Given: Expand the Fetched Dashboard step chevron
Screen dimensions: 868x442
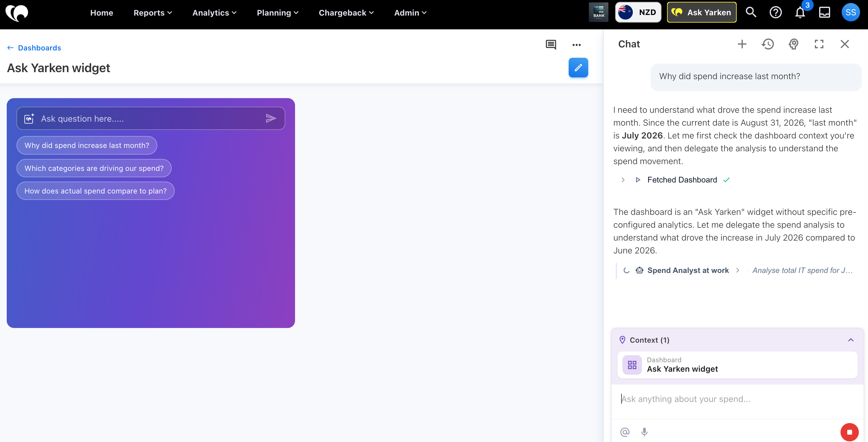Looking at the screenshot, I should (x=623, y=180).
